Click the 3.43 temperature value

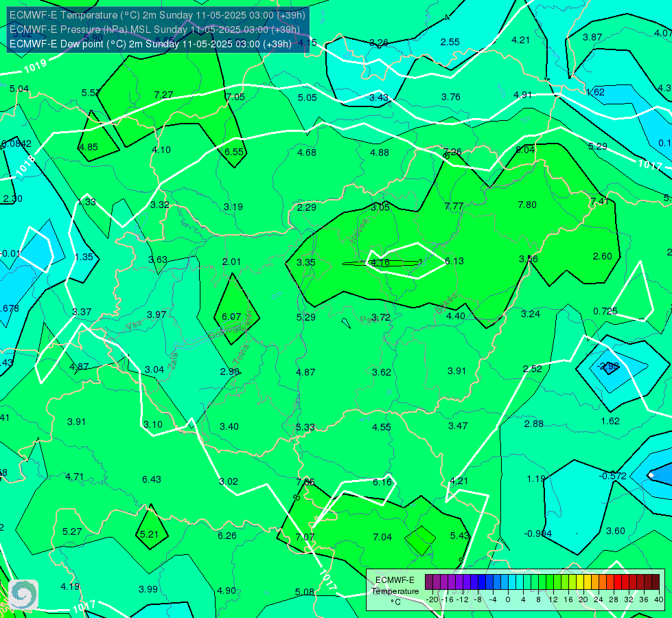click(x=379, y=98)
